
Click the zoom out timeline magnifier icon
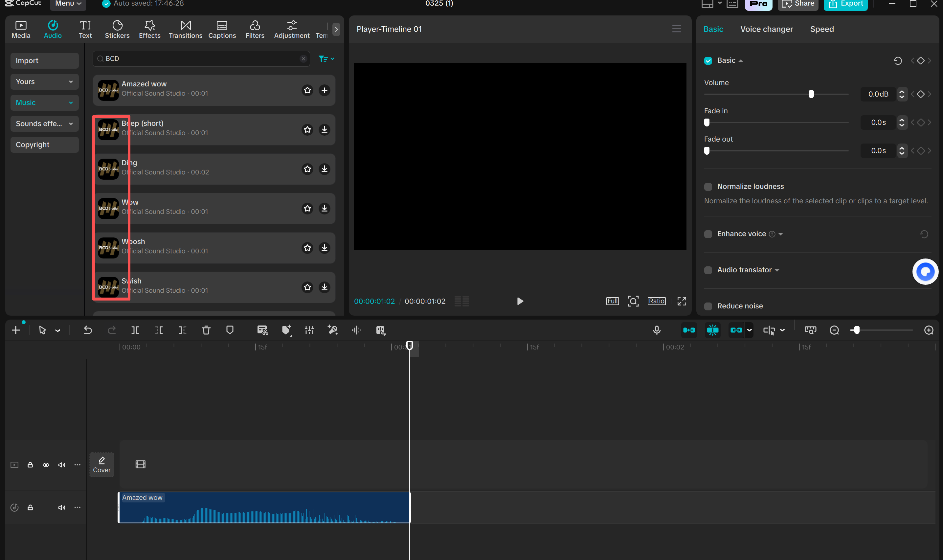tap(834, 330)
